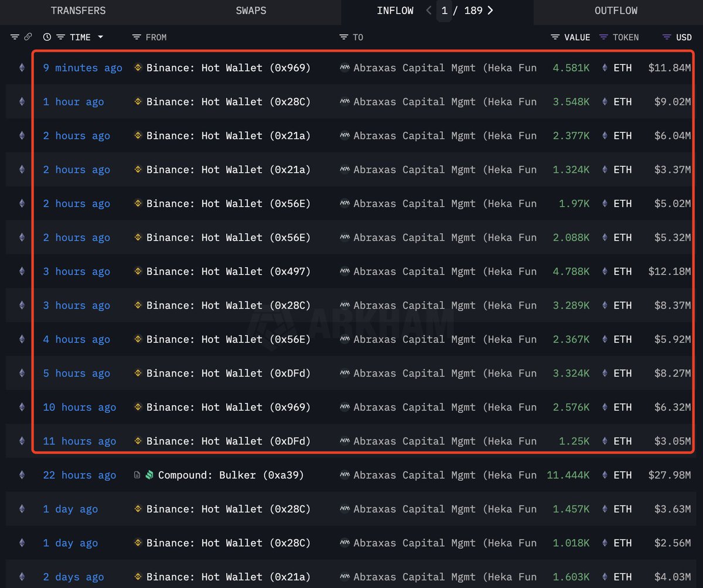703x588 pixels.
Task: Open the TIME sort dropdown
Action: (x=101, y=37)
